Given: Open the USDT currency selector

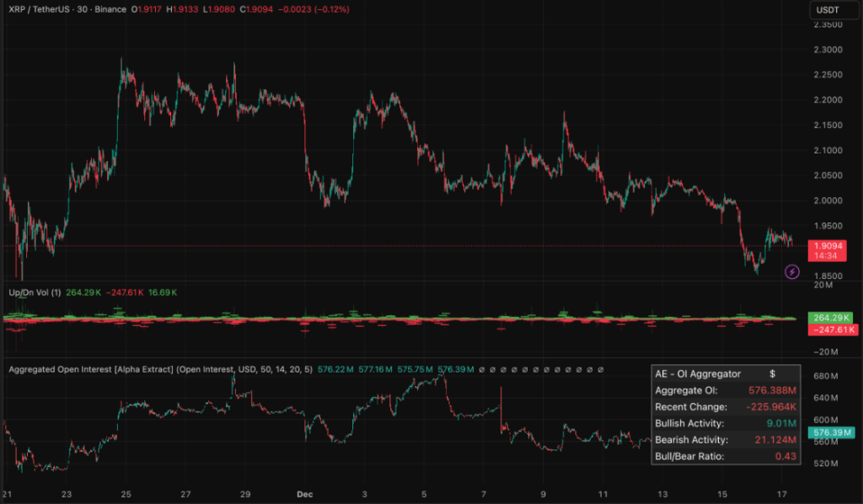Looking at the screenshot, I should [x=834, y=10].
